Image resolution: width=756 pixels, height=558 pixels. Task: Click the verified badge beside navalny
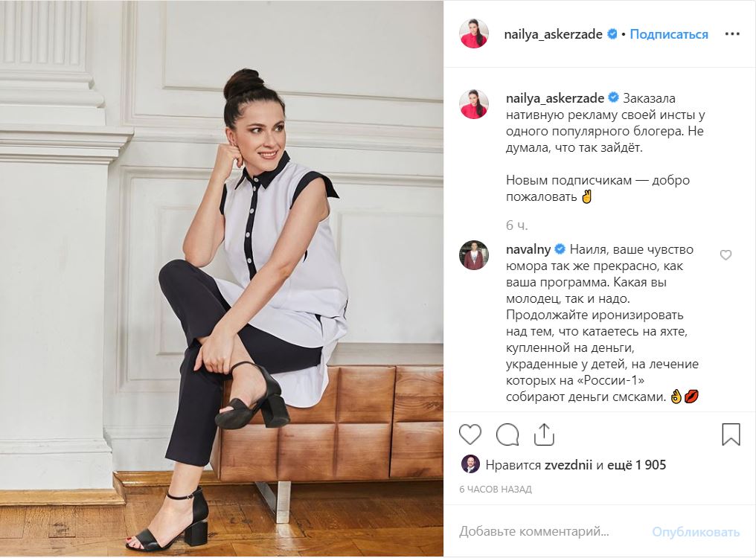point(560,249)
